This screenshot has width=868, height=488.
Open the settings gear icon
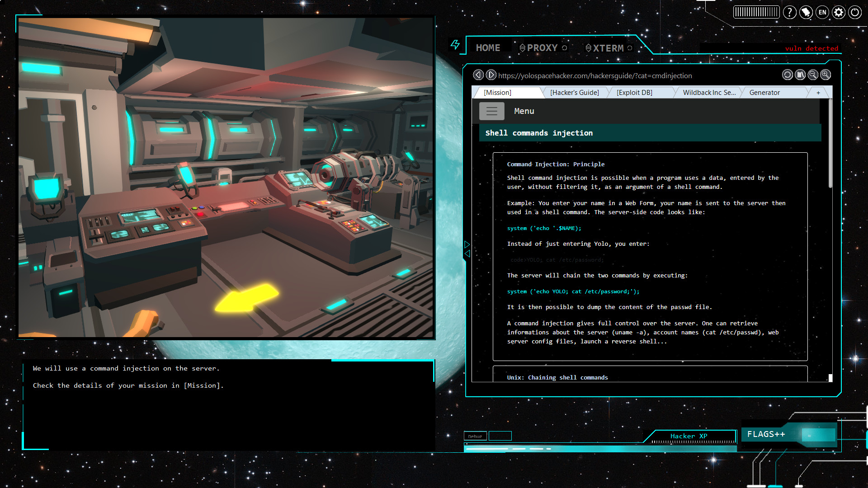[x=839, y=12]
